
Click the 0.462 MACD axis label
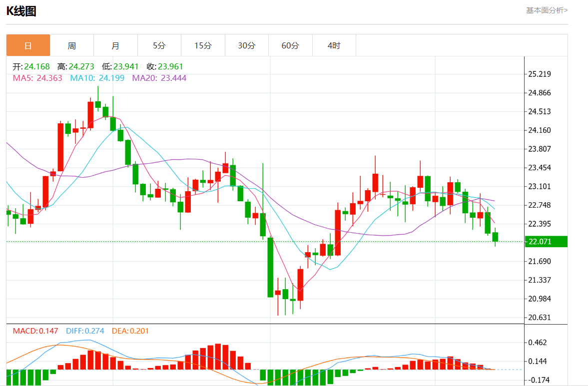click(x=538, y=343)
